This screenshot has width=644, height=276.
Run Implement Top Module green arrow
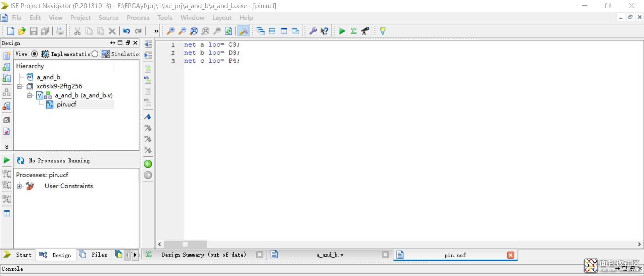tap(342, 31)
